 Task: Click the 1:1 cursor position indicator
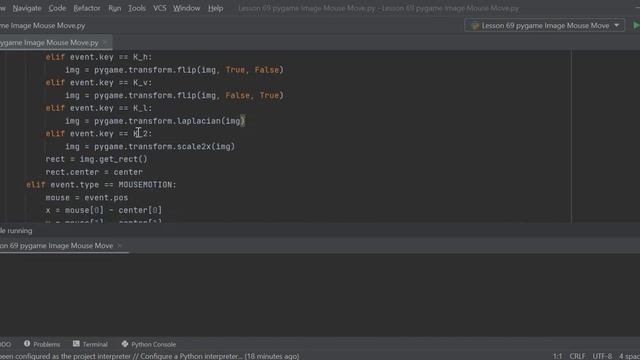coord(558,356)
